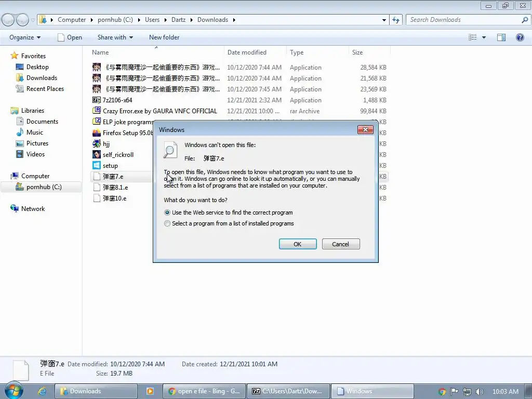The height and width of the screenshot is (399, 532).
Task: Open Recent Places in navigation pane
Action: 45,88
